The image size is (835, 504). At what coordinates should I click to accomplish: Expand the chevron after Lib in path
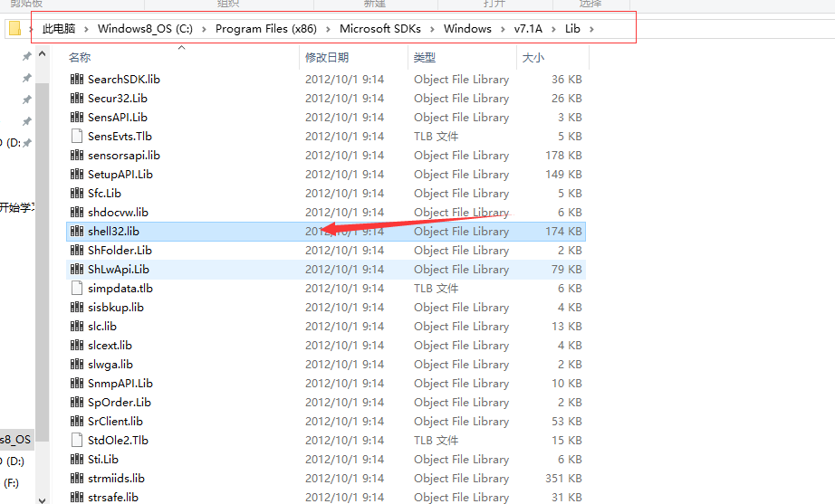click(591, 29)
